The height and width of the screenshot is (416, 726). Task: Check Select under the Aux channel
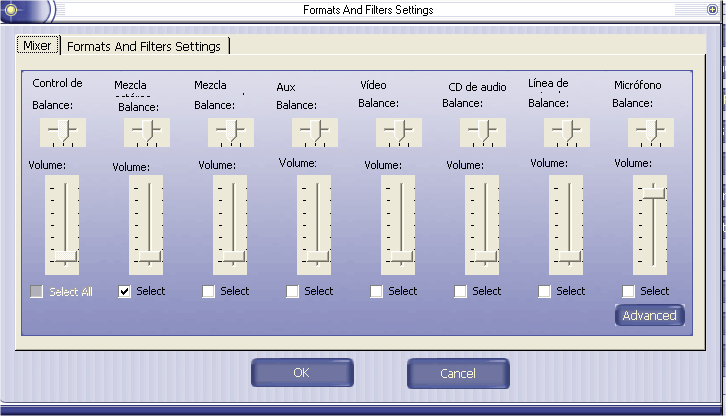pos(292,291)
